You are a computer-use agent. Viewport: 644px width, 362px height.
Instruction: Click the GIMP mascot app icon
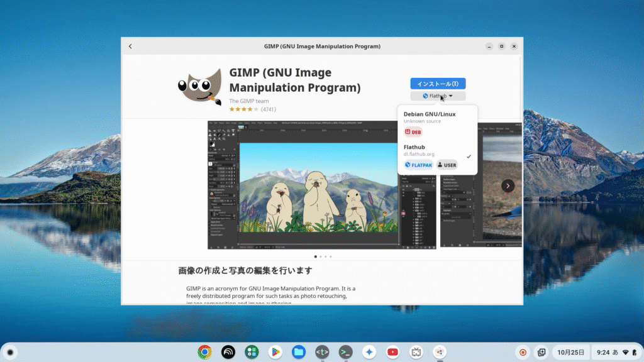click(200, 87)
